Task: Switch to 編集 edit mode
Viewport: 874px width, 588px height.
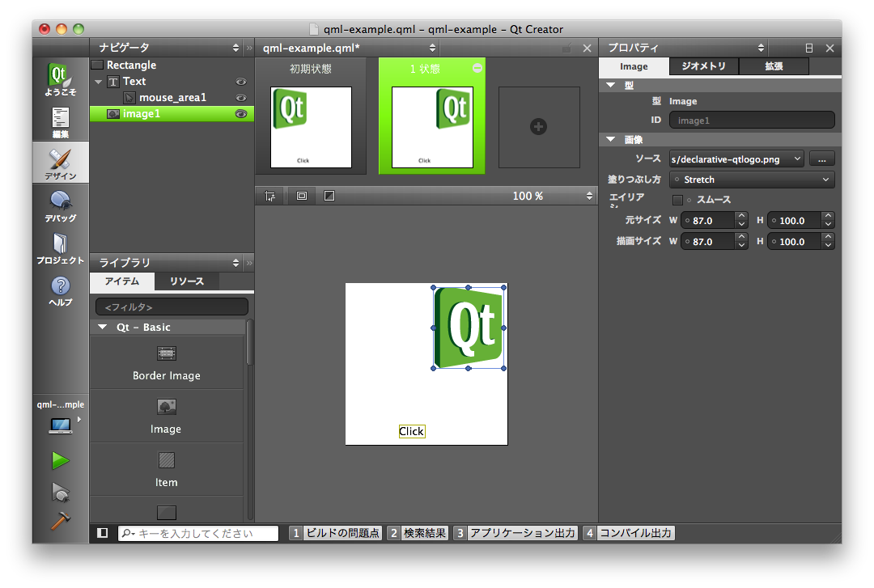Action: (x=60, y=121)
